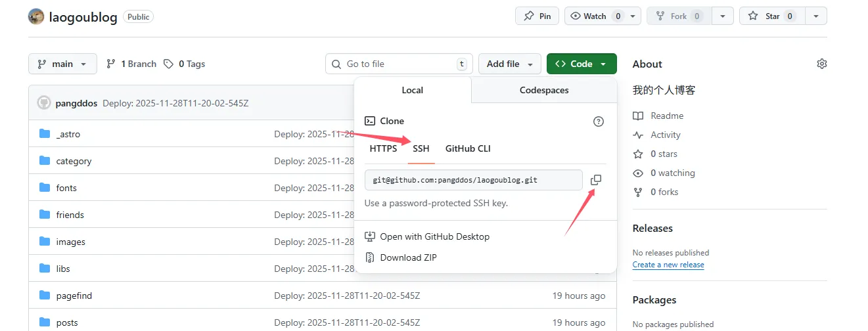Click the folder icon beside posts

click(45, 322)
